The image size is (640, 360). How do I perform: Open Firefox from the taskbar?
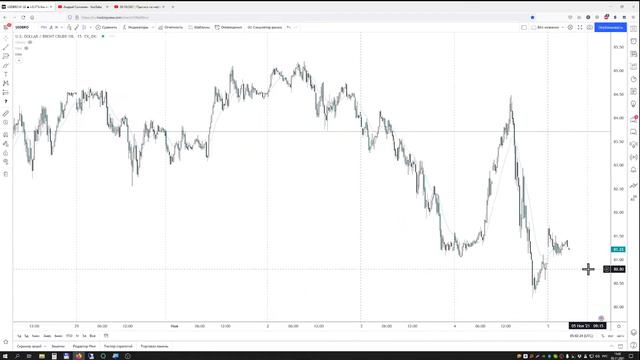pyautogui.click(x=78, y=356)
